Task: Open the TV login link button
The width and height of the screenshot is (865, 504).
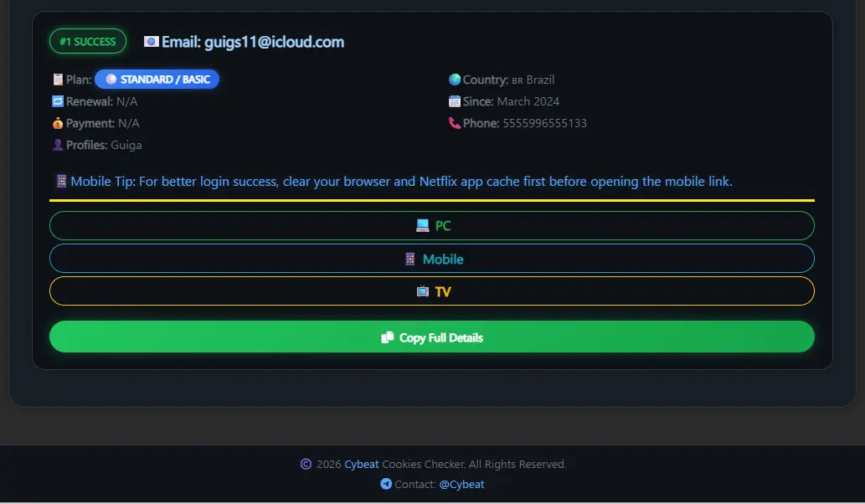Action: point(432,291)
